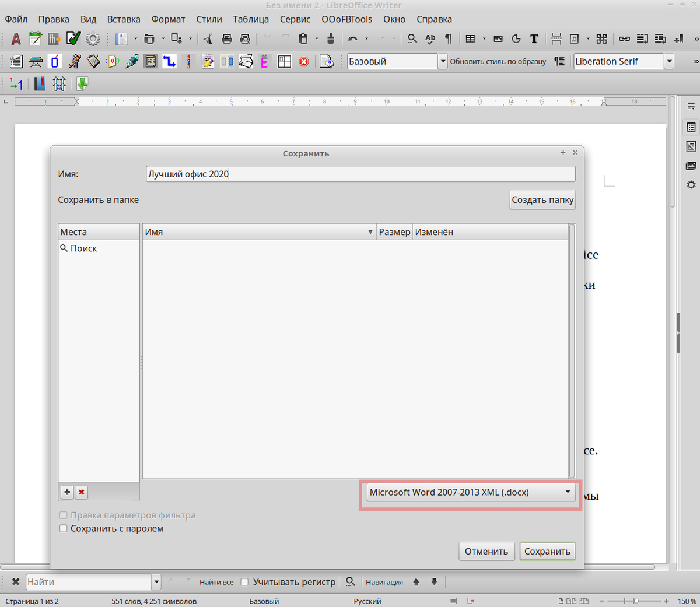
Task: Click 'Создать папку' button
Action: click(542, 199)
